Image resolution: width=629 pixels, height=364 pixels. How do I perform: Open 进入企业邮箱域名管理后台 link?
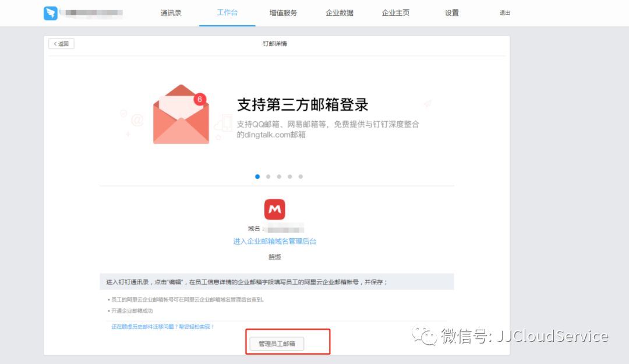coord(275,241)
